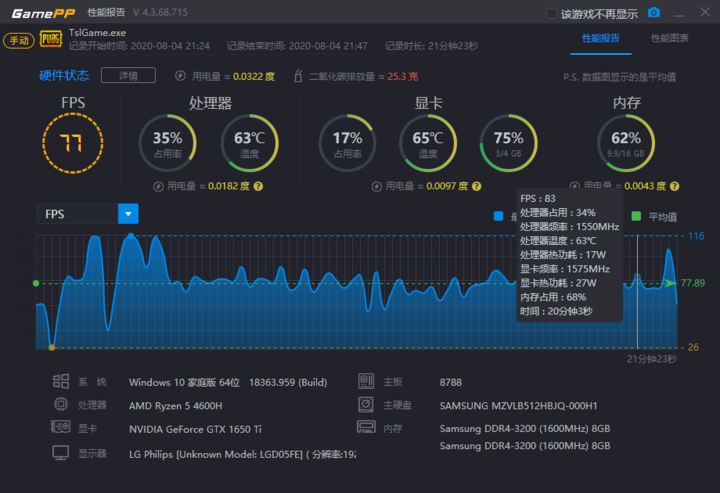Click the 77.89 average FPS value
The height and width of the screenshot is (493, 720).
[x=692, y=283]
